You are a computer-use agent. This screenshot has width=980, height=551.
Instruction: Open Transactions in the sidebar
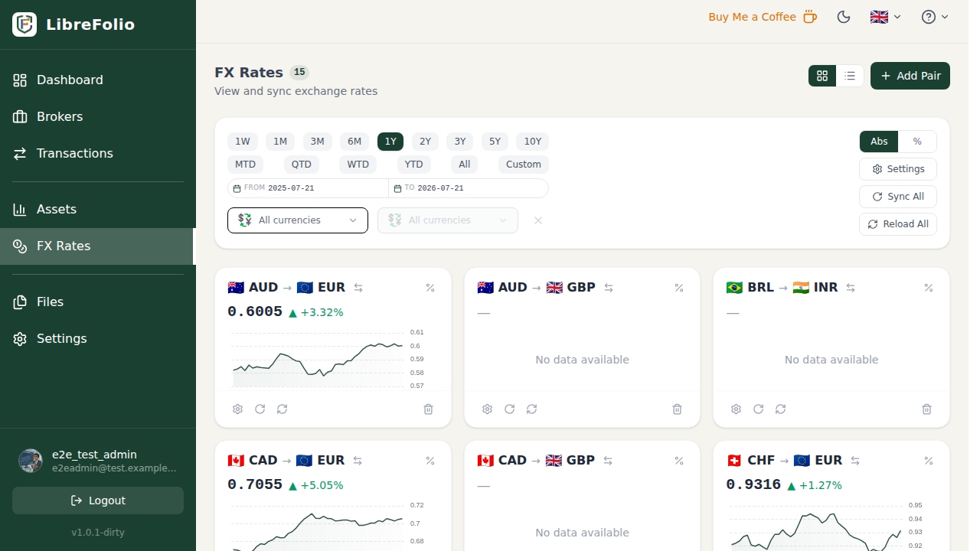pyautogui.click(x=98, y=153)
